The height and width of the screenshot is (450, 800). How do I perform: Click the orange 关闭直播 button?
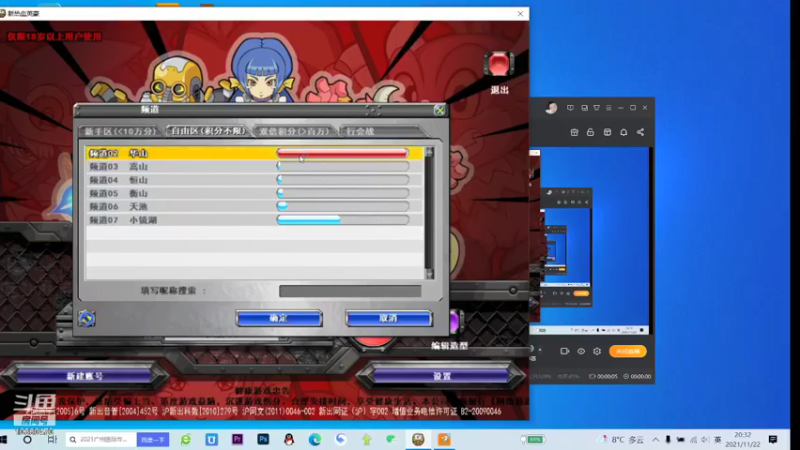click(x=628, y=351)
